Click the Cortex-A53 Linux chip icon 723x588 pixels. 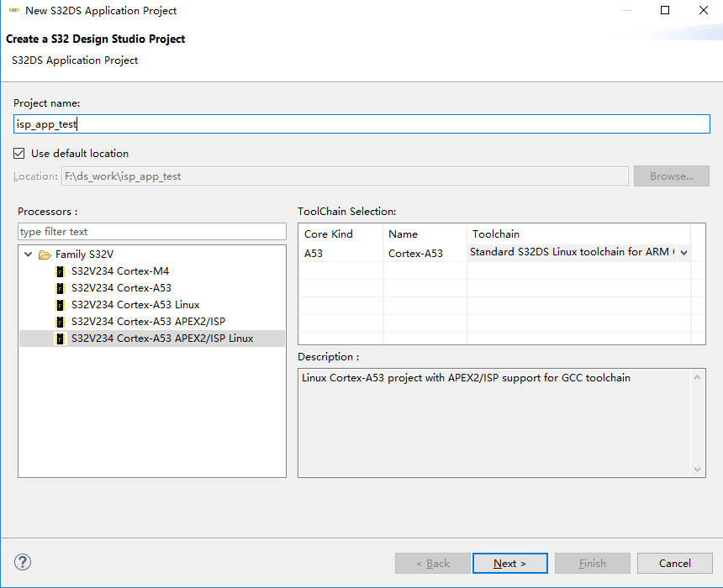[60, 305]
